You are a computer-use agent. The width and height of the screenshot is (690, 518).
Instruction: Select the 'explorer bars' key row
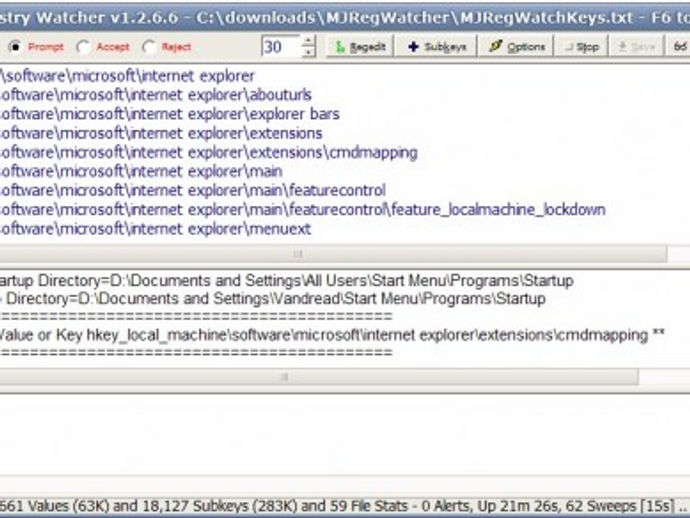(x=170, y=114)
